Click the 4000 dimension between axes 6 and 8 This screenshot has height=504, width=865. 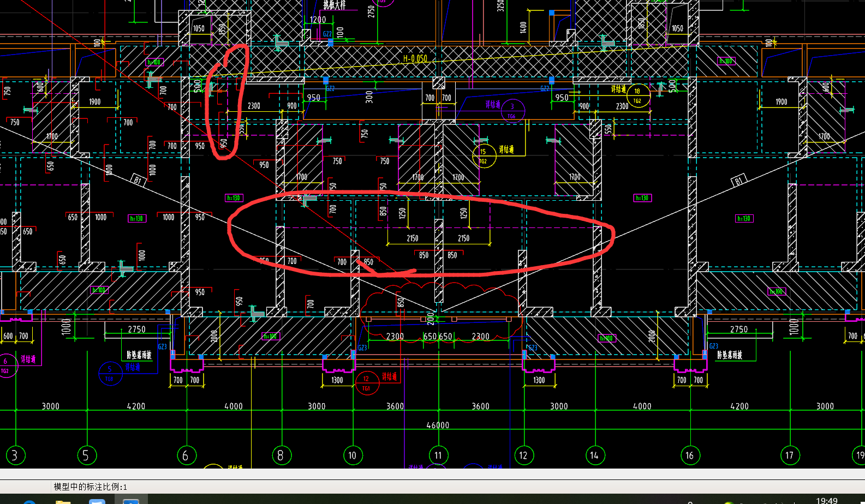pyautogui.click(x=234, y=406)
